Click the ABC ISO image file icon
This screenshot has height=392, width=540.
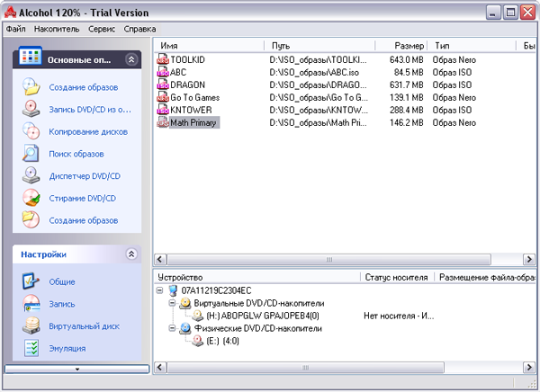[163, 72]
